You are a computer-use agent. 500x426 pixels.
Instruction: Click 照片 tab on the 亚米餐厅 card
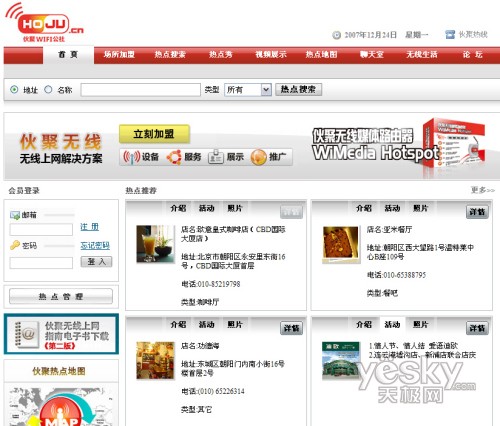(421, 208)
